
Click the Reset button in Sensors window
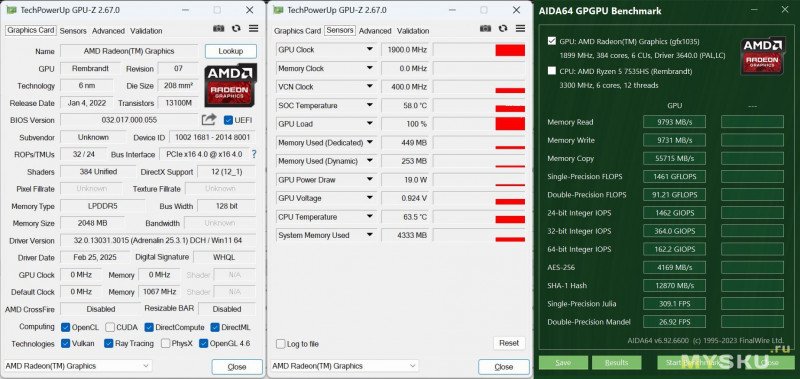tap(509, 343)
